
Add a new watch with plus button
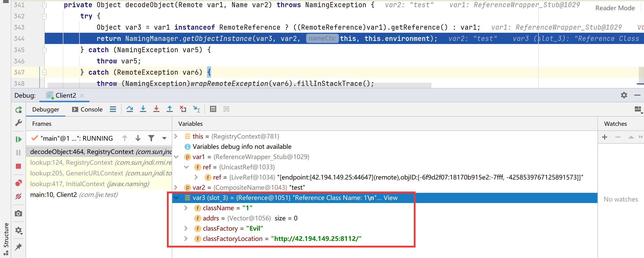tap(605, 137)
